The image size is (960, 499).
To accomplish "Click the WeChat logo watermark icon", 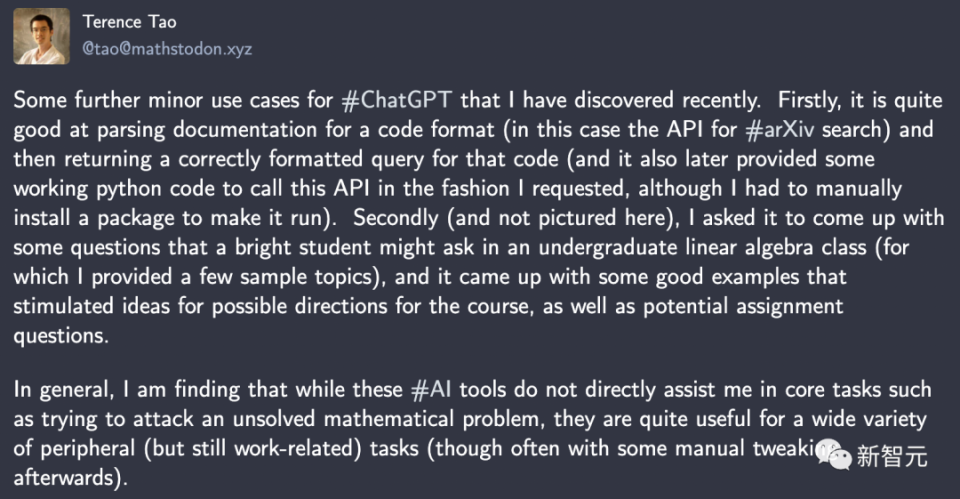I will coord(837,455).
